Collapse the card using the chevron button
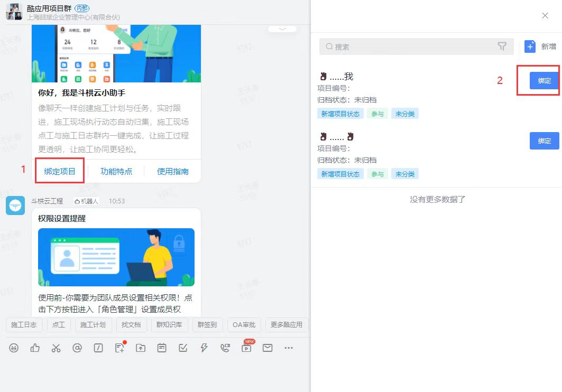This screenshot has height=392, width=562. [x=282, y=29]
